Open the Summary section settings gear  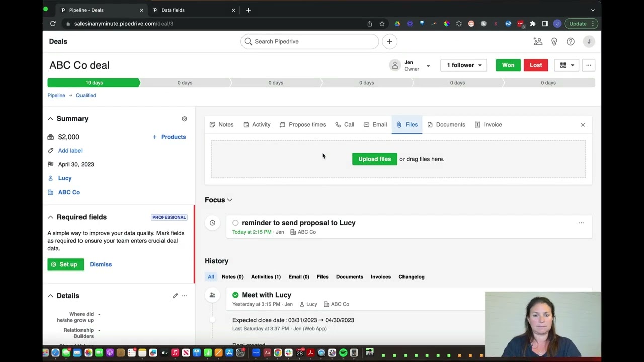[184, 119]
